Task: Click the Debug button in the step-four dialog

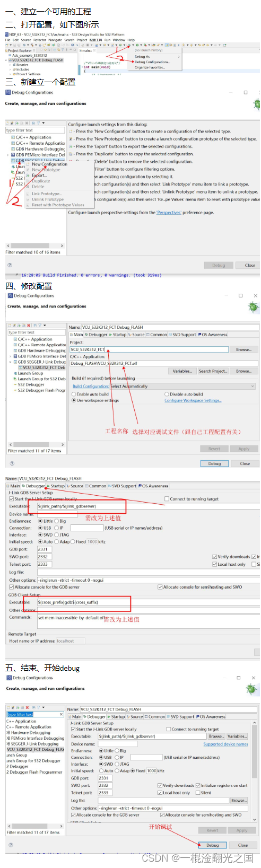Action: [214, 463]
